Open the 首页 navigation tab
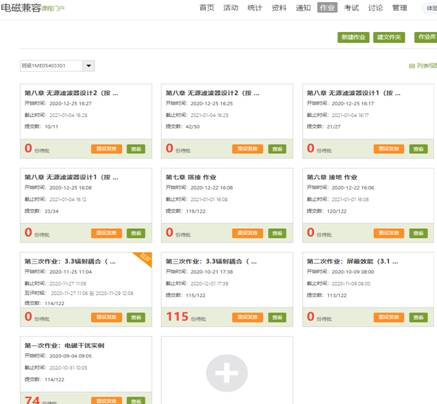 click(x=207, y=8)
